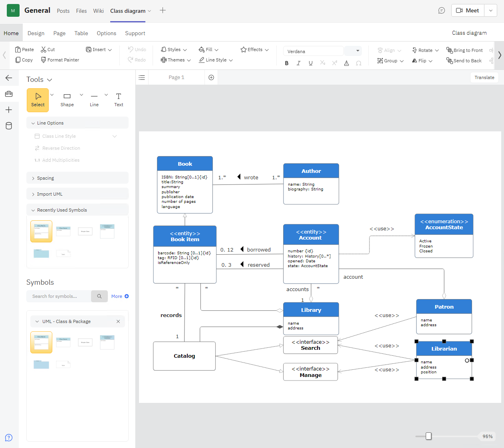Open the Posts channel tab
504x448 pixels.
click(x=63, y=11)
